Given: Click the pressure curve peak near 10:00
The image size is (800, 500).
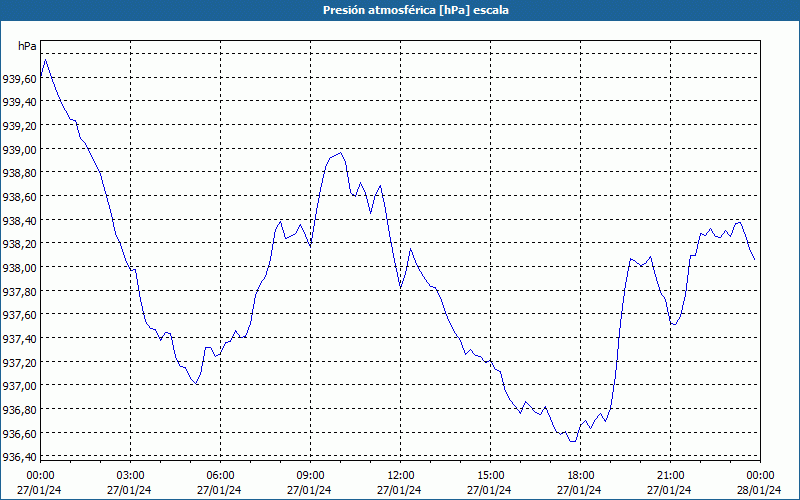Looking at the screenshot, I should tap(341, 153).
